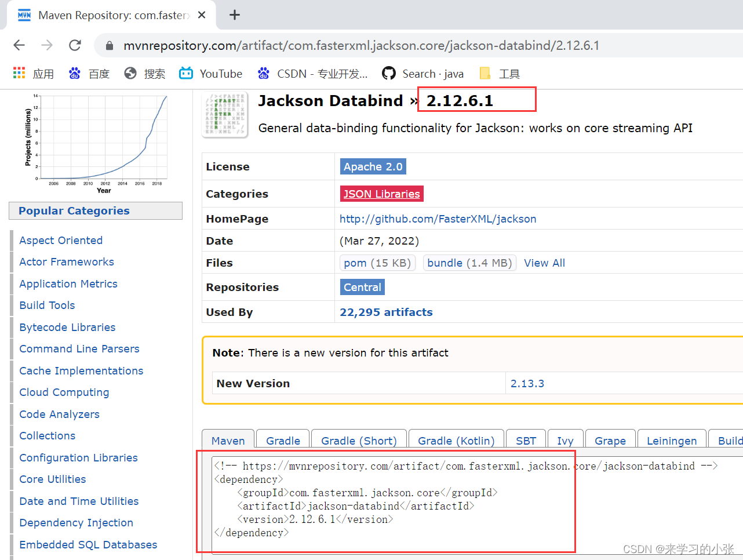
Task: Select the Maven Repository browser tab
Action: pos(111,15)
